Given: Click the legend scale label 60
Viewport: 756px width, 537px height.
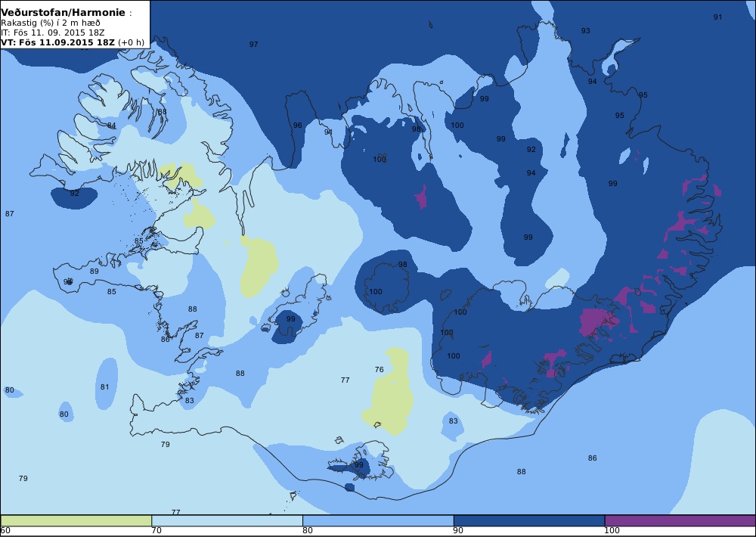Looking at the screenshot, I should 5,531.
